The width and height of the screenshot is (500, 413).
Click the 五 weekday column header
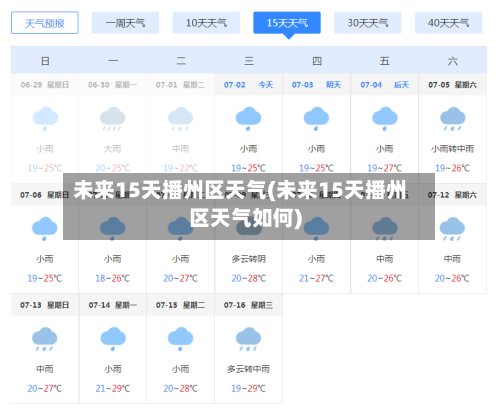point(385,61)
